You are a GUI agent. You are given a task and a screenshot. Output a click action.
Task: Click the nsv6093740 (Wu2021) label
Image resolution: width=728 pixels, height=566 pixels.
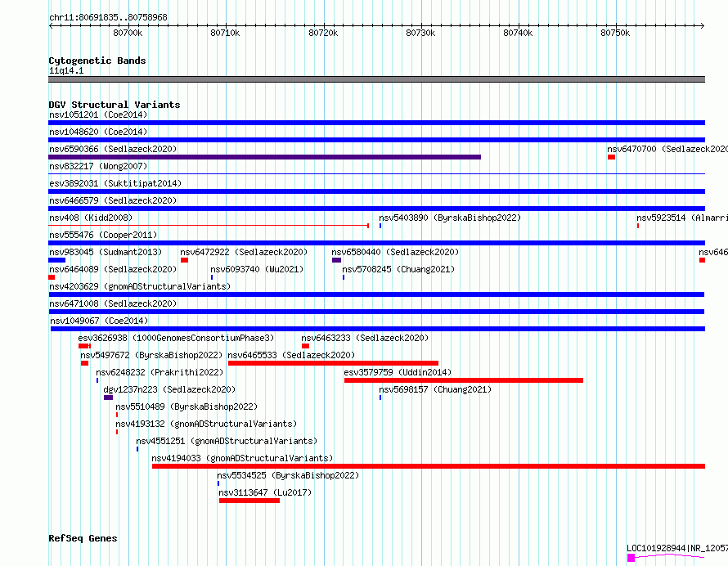pos(257,269)
